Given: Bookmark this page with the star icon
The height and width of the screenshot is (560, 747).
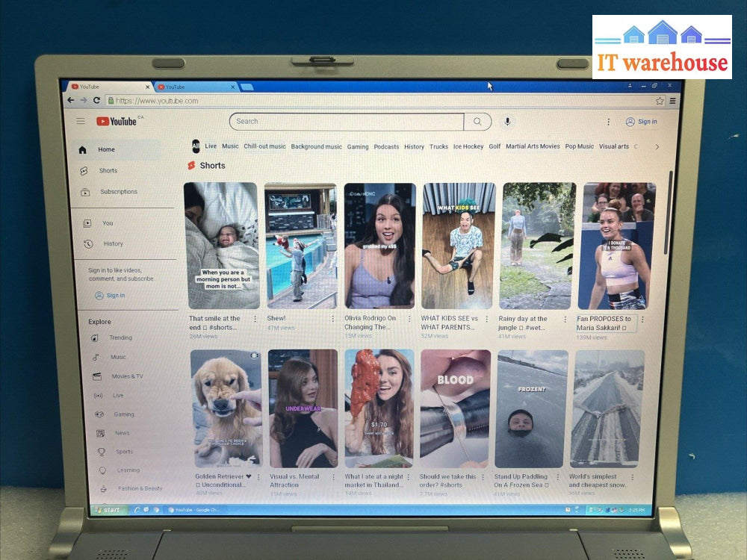Looking at the screenshot, I should point(660,101).
